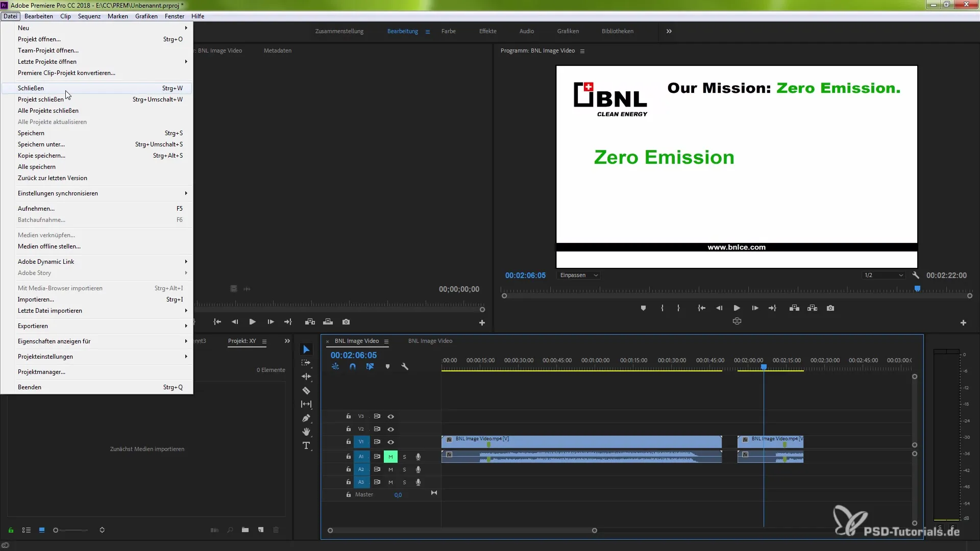Click New Bin folder icon in project panel
This screenshot has height=551, width=980.
[245, 530]
